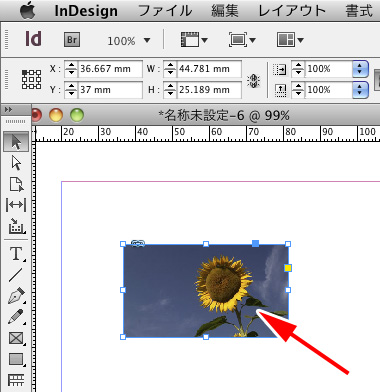Step the Y position value
Image resolution: width=380 pixels, height=392 pixels.
point(71,90)
